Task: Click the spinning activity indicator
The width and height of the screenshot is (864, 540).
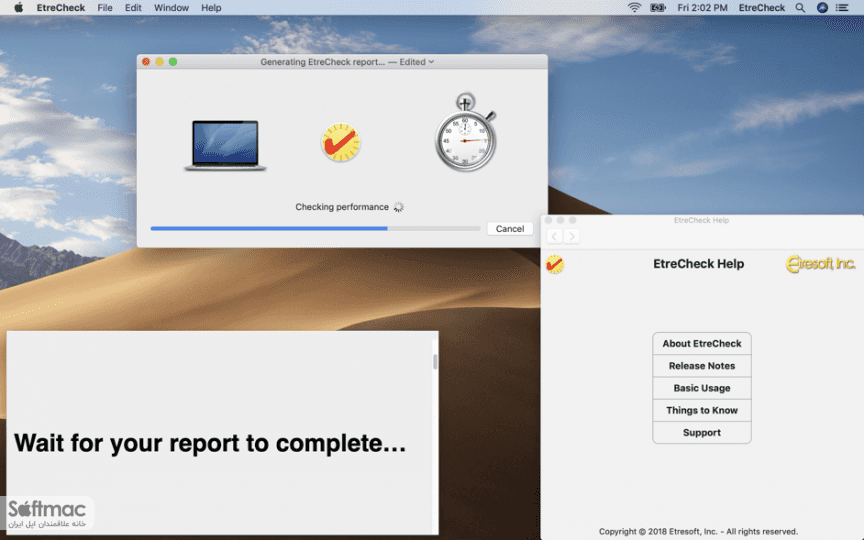Action: [398, 207]
